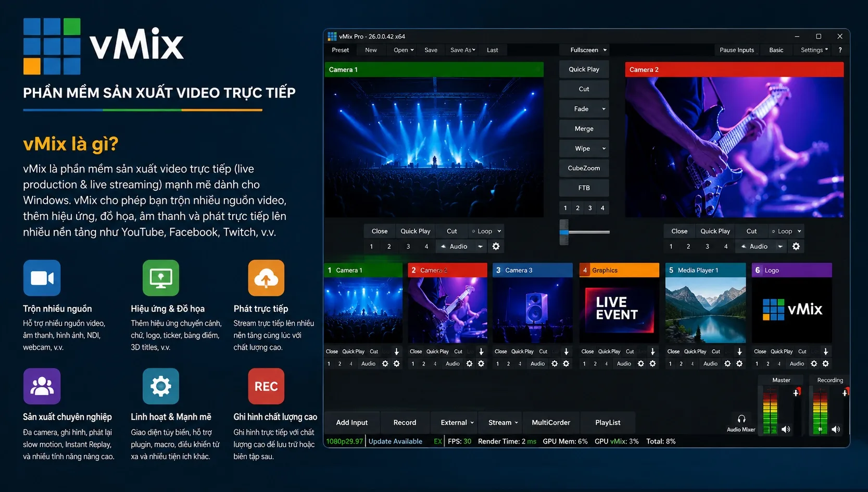Click the Master audio level meter
The width and height of the screenshot is (868, 492).
[x=770, y=411]
